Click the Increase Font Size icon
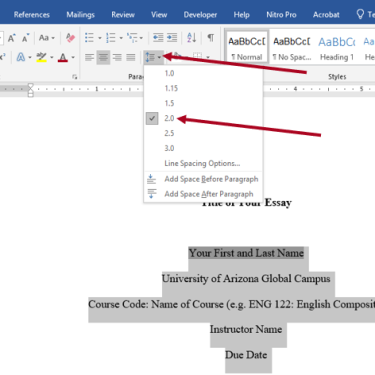 pyautogui.click(x=12, y=38)
